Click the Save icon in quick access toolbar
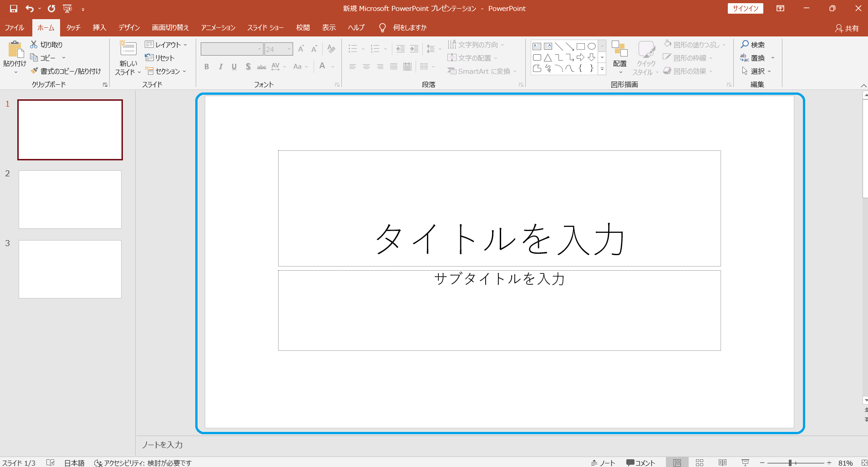The image size is (868, 467). point(13,9)
